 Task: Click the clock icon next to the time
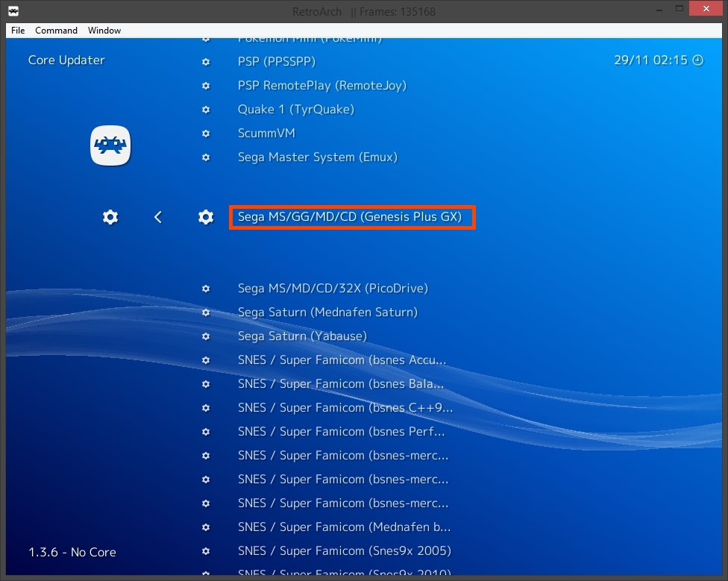tap(698, 60)
